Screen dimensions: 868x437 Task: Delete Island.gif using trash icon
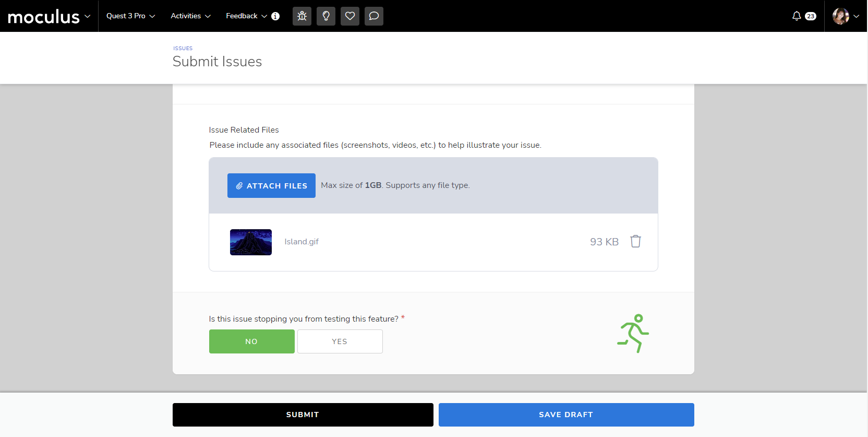pos(635,242)
